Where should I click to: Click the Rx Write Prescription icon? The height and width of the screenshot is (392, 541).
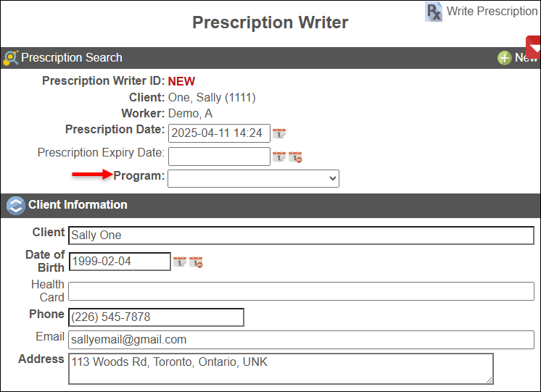(x=434, y=12)
